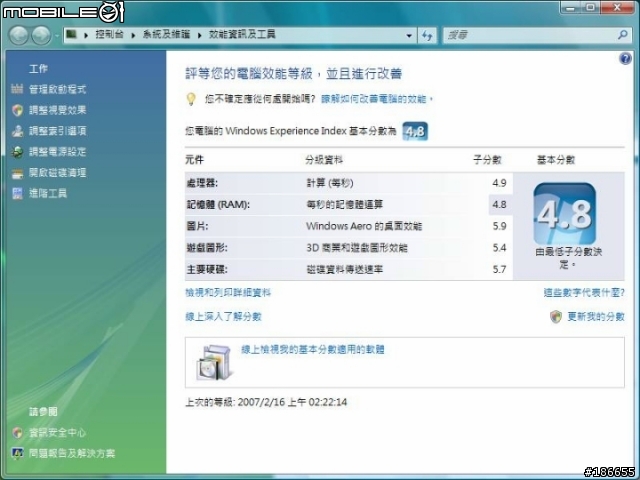Click the search magnifier icon

tap(622, 35)
